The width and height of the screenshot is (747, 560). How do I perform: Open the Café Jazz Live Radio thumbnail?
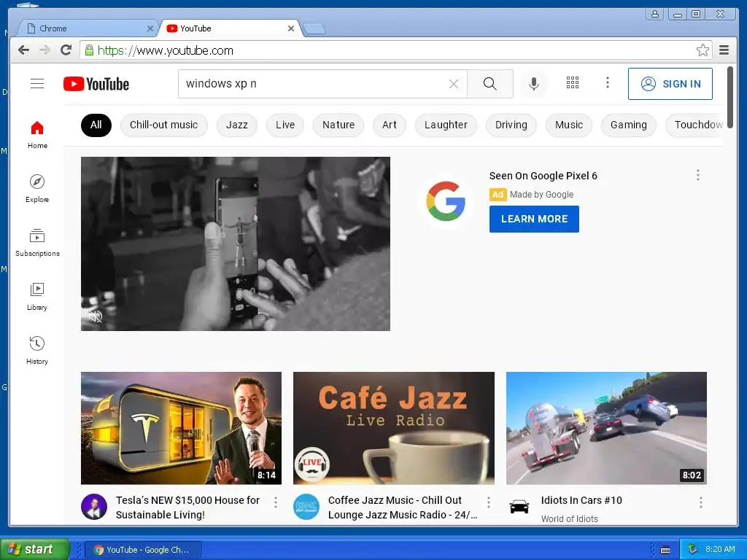[394, 428]
